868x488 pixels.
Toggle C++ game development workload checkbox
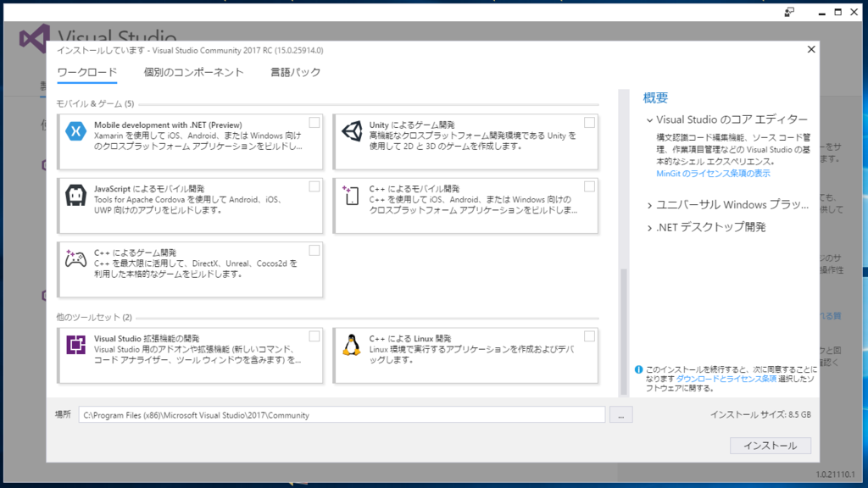coord(314,251)
